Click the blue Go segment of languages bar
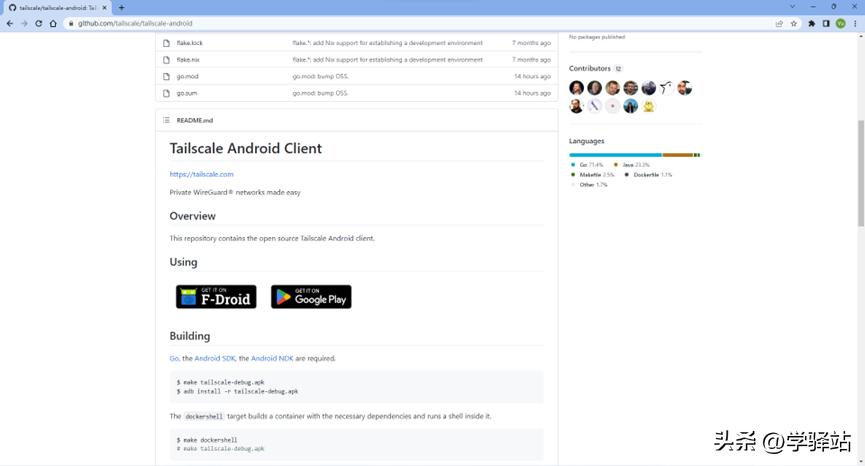The image size is (865, 466). click(615, 155)
